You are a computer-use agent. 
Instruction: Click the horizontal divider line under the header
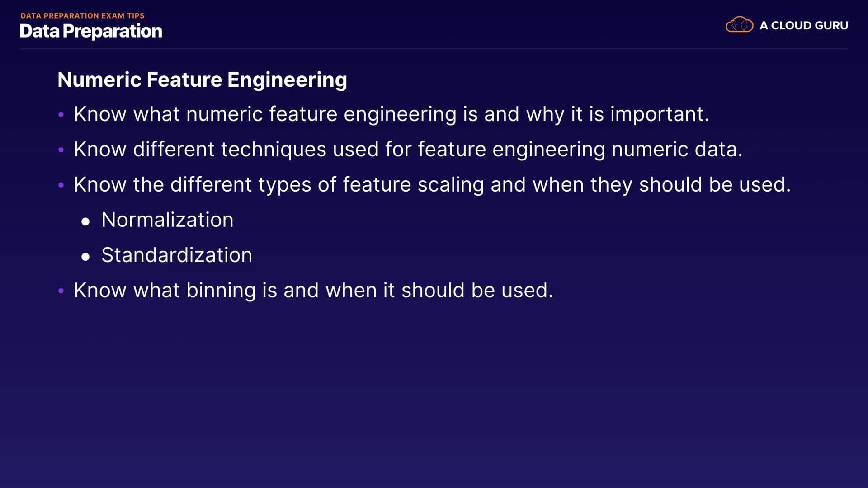pos(434,49)
